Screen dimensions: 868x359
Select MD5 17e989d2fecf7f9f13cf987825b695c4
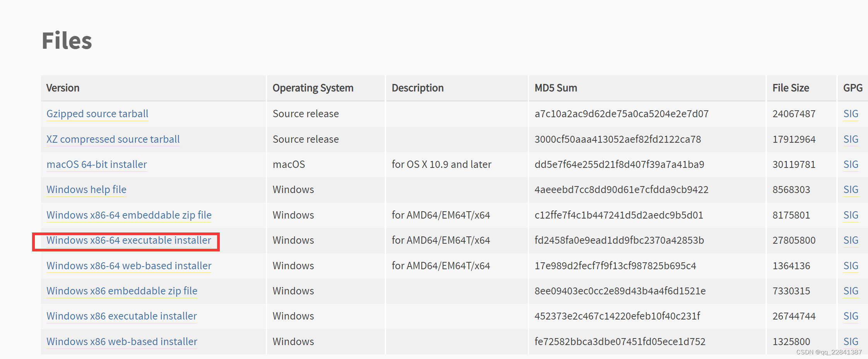point(615,266)
